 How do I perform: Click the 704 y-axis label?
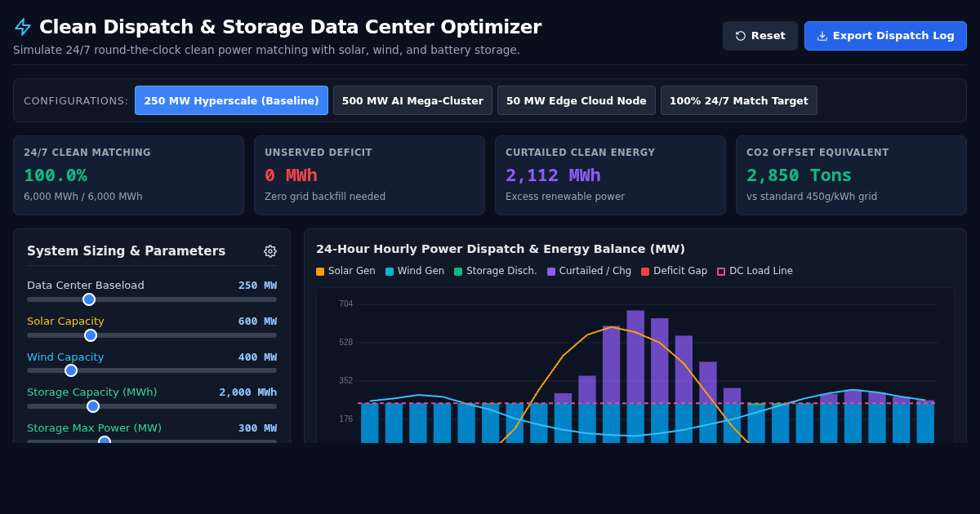tap(346, 304)
